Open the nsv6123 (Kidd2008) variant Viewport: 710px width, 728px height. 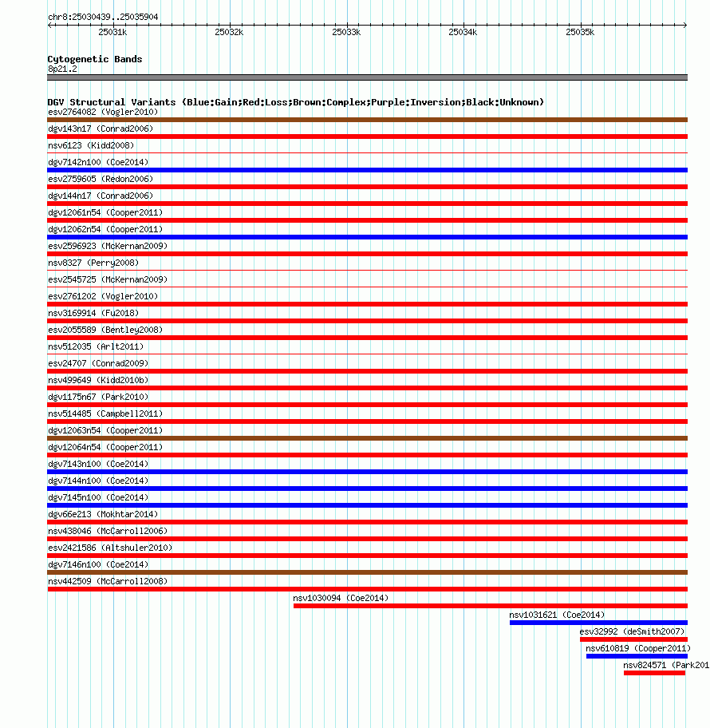pyautogui.click(x=91, y=145)
